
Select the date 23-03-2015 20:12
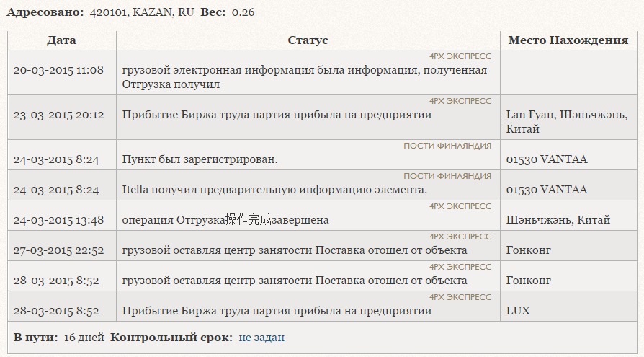(x=58, y=115)
